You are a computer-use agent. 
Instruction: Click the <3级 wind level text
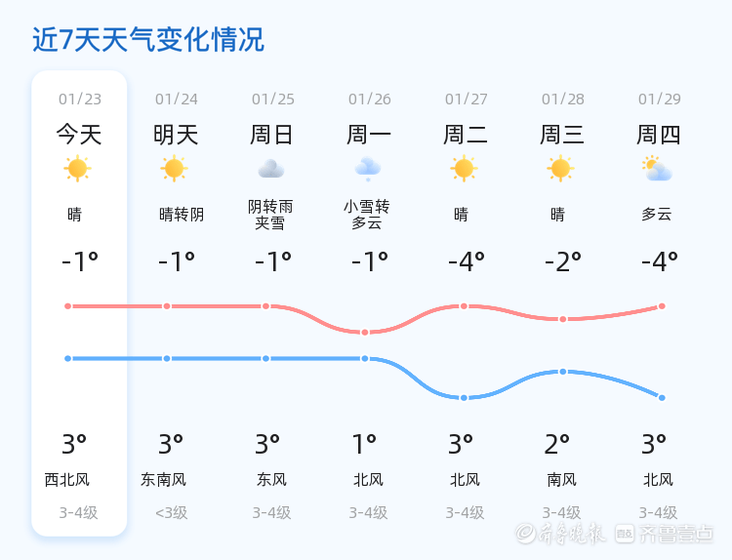click(x=171, y=512)
